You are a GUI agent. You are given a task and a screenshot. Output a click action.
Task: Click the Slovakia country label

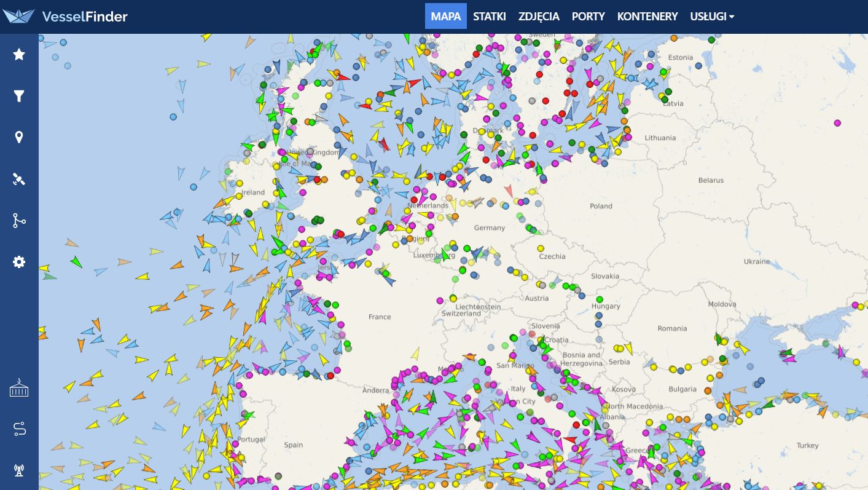point(605,276)
